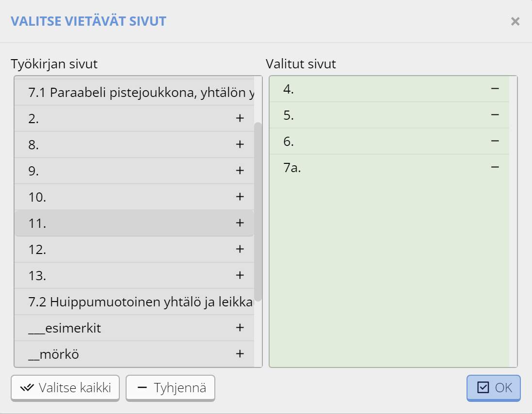This screenshot has width=532, height=414.
Task: Confirm selection with the OK button
Action: pos(494,388)
